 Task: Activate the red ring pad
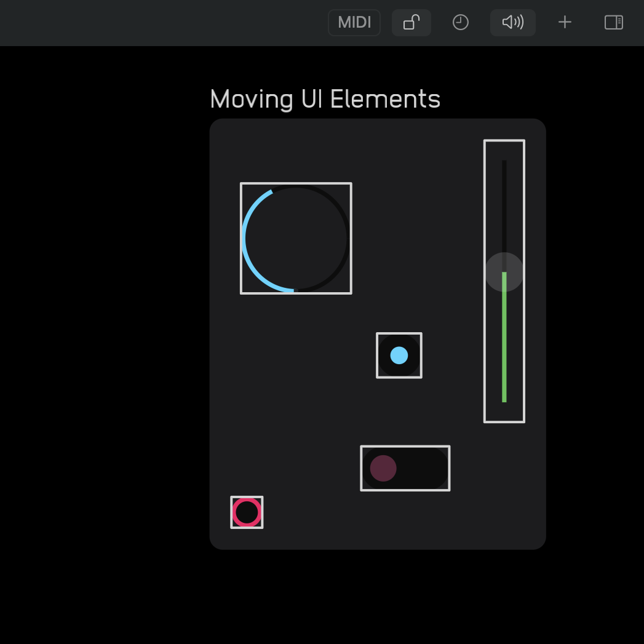tap(247, 512)
